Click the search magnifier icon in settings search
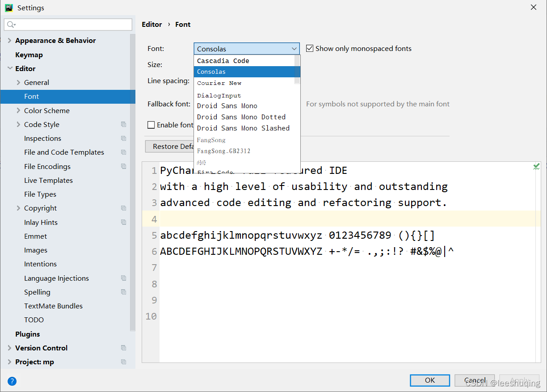Screen dimensions: 547x392 (x=12, y=25)
